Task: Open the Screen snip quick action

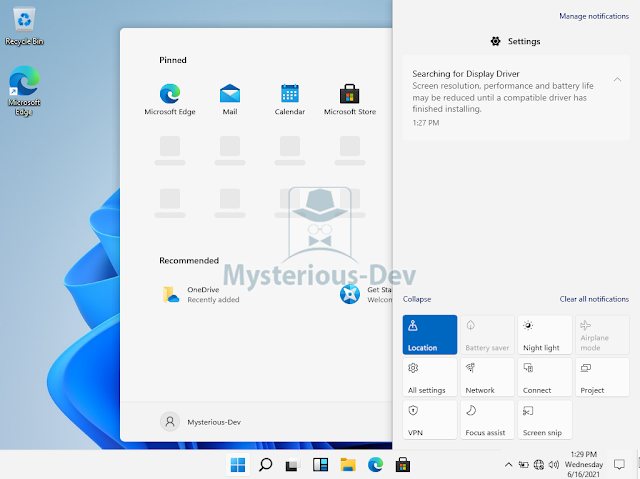Action: (544, 420)
